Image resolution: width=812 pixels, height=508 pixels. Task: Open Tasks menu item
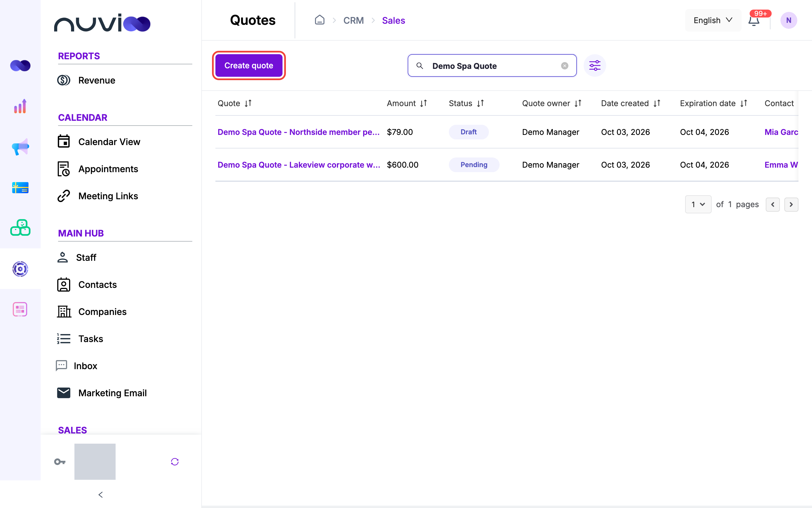[81, 339]
